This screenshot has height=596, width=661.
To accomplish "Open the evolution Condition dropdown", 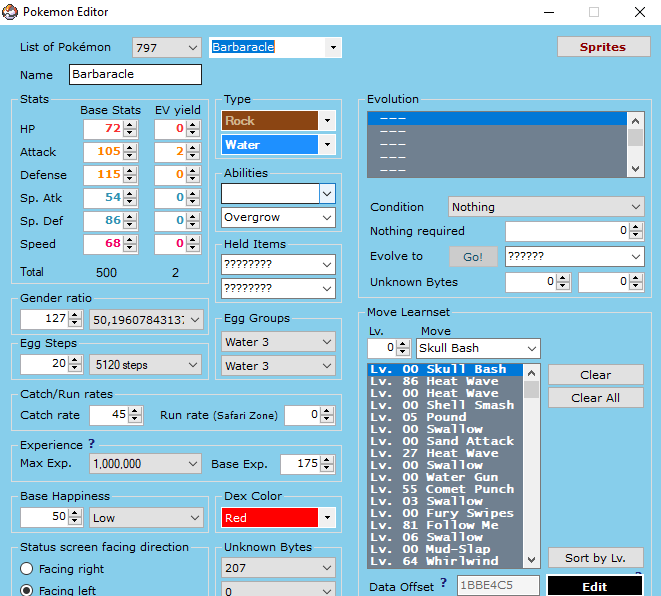I will click(x=635, y=207).
